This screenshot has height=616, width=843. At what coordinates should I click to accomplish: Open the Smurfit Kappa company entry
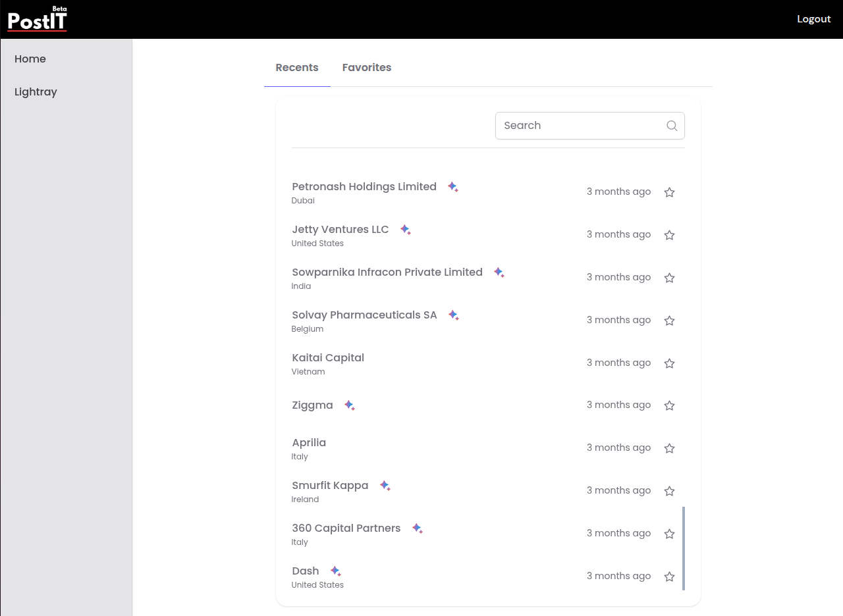[x=330, y=486]
